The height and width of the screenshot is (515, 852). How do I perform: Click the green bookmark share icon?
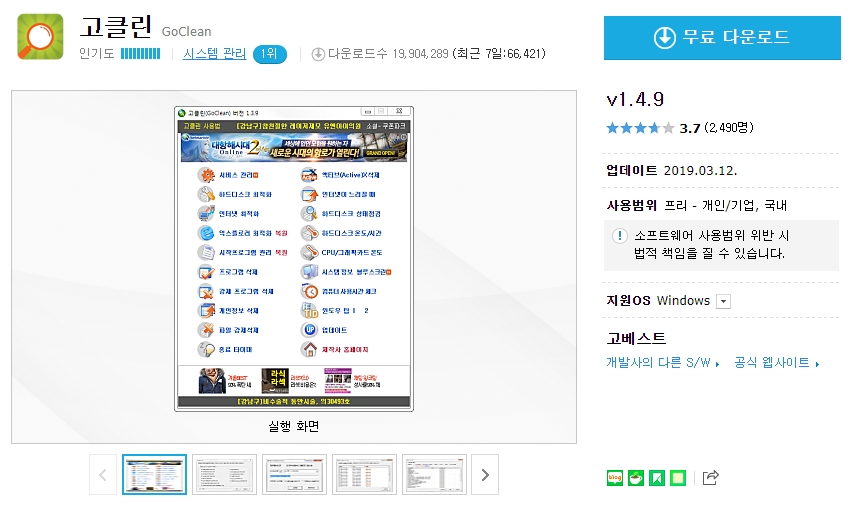click(657, 478)
